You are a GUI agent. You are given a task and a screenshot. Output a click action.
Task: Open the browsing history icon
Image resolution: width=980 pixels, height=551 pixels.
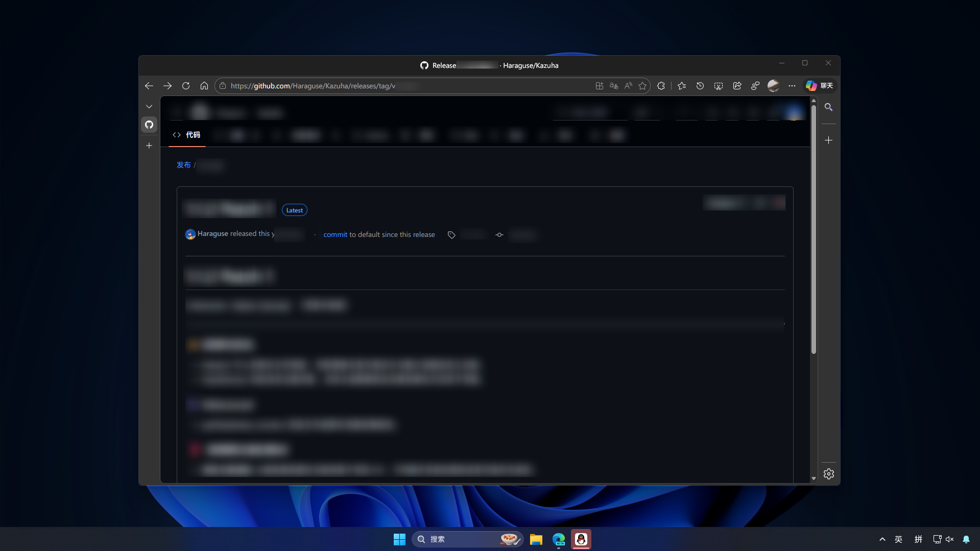point(700,86)
